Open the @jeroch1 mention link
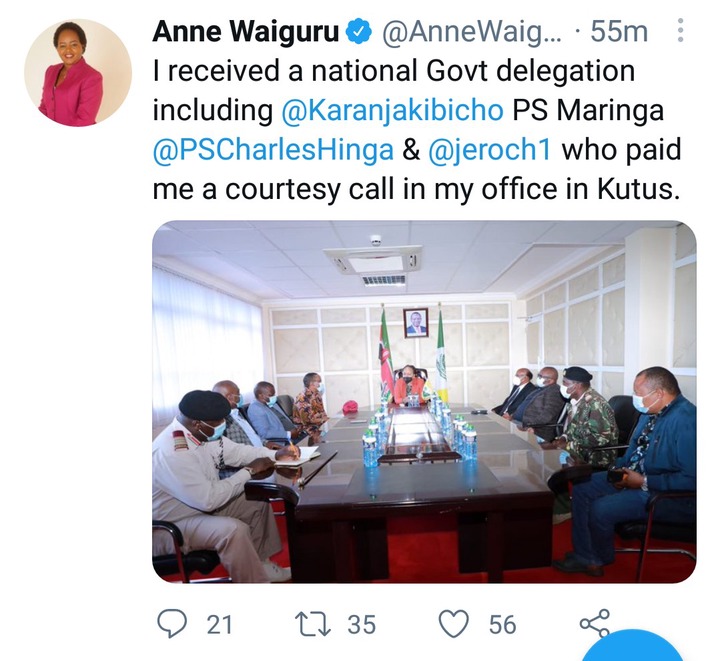Screen dimensions: 720x661 489,150
